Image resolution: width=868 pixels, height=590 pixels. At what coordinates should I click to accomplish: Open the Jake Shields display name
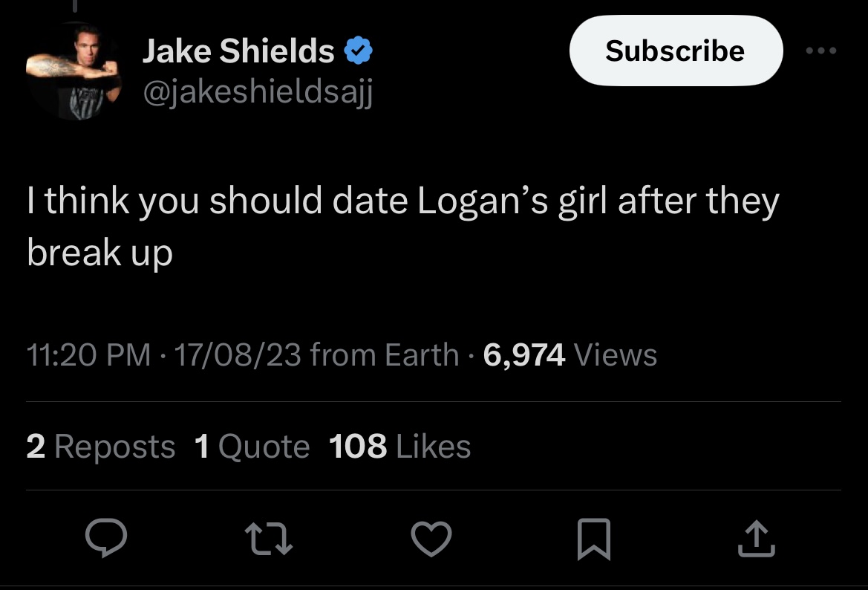(x=238, y=51)
